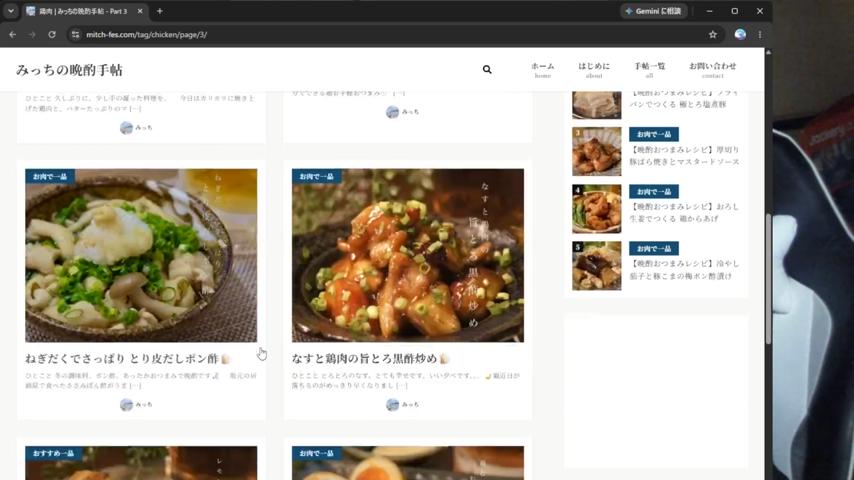Open the お問い合わせ navigation menu item
854x480 pixels.
(712, 70)
